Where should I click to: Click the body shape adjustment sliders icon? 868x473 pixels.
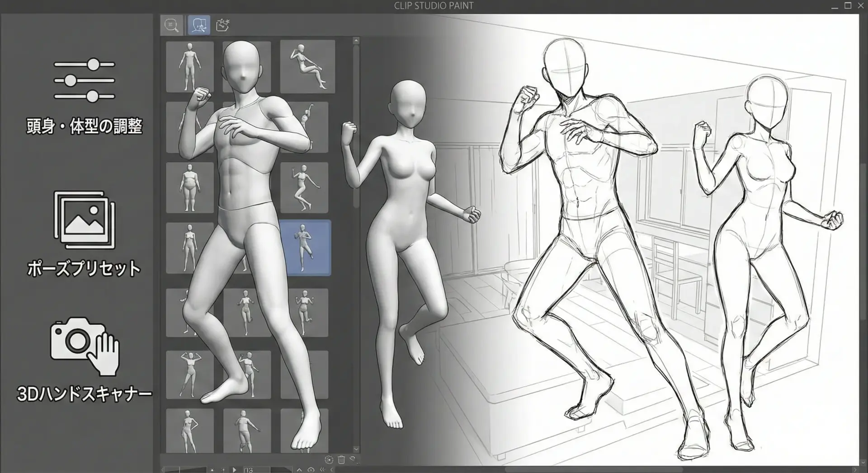point(84,80)
